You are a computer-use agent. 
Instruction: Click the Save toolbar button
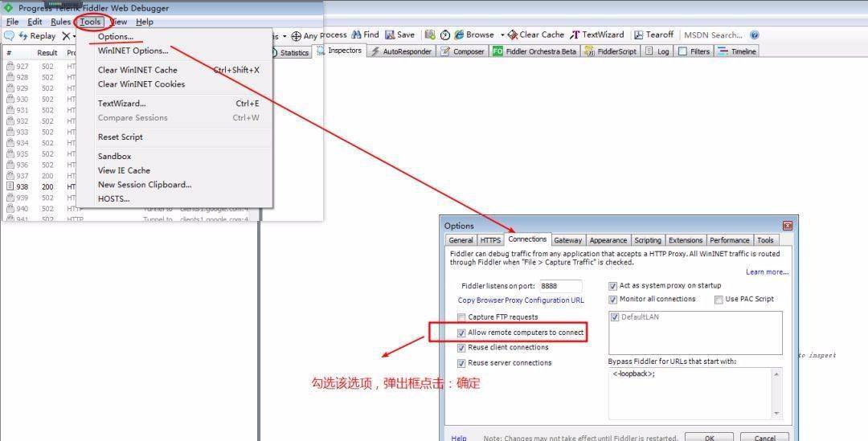(399, 35)
